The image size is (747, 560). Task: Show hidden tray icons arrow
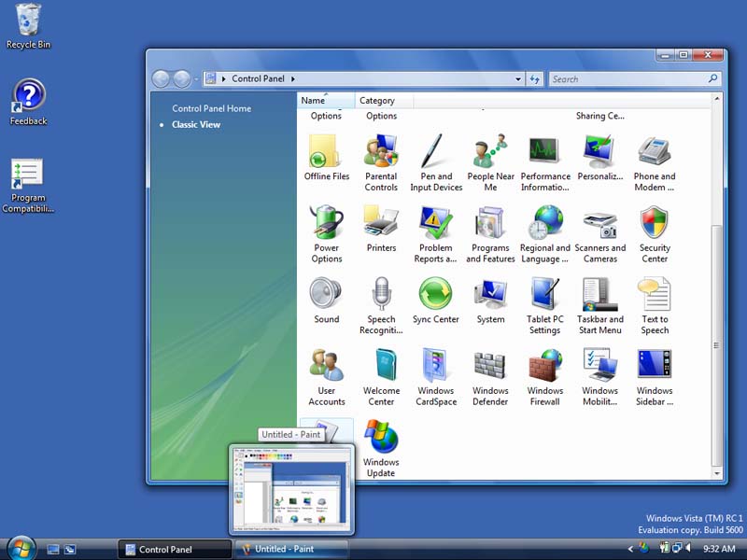click(x=630, y=549)
